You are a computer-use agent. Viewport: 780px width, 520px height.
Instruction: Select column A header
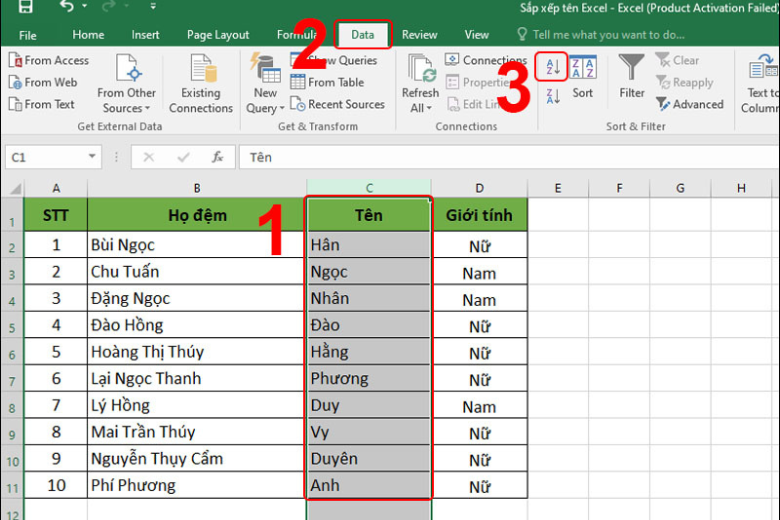(x=56, y=188)
